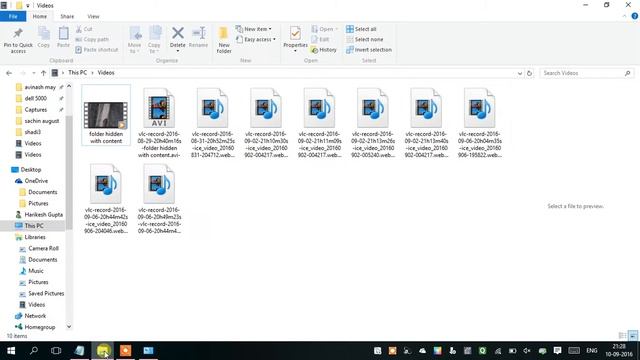This screenshot has height=360, width=640.
Task: Refresh the Videos folder
Action: 529,73
